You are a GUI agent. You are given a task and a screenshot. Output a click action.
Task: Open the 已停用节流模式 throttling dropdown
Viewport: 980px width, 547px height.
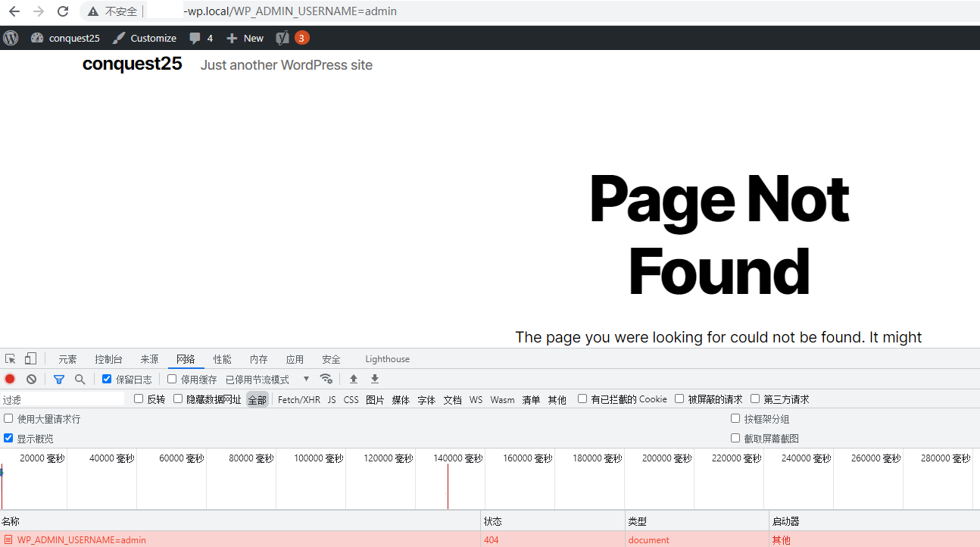(x=267, y=380)
